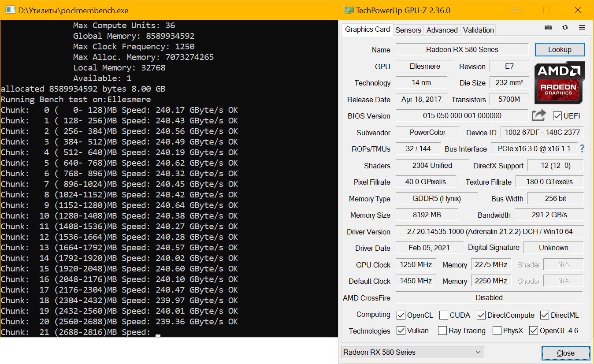This screenshot has height=364, width=594.
Task: Toggle the Ray Tracing checkbox
Action: click(x=442, y=331)
